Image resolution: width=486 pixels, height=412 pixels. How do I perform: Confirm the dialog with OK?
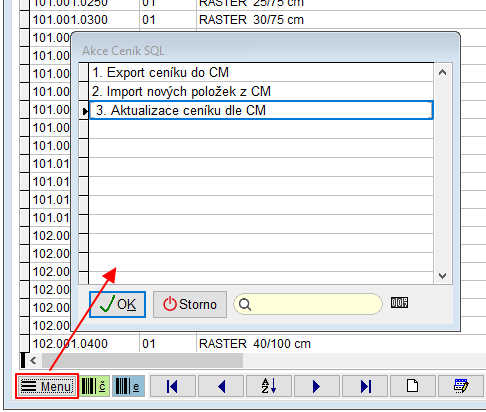click(117, 304)
